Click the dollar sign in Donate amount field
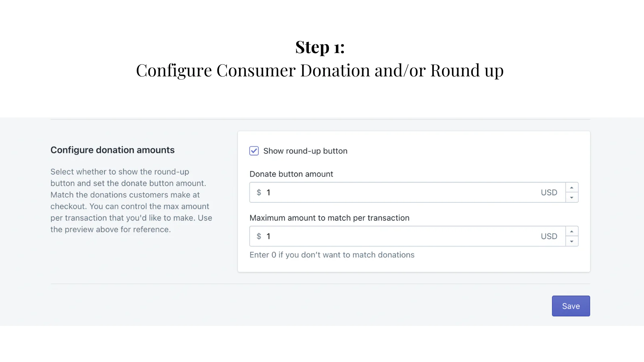 pos(259,193)
